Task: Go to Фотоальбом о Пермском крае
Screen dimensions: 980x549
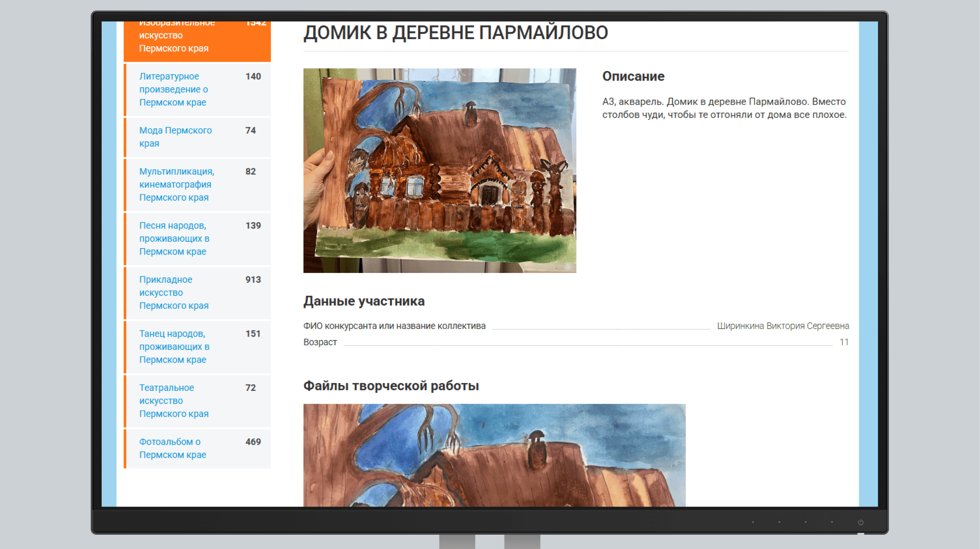Action: pyautogui.click(x=172, y=448)
